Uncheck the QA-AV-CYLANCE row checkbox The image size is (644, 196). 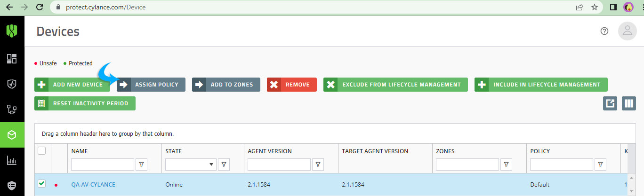[x=41, y=183]
